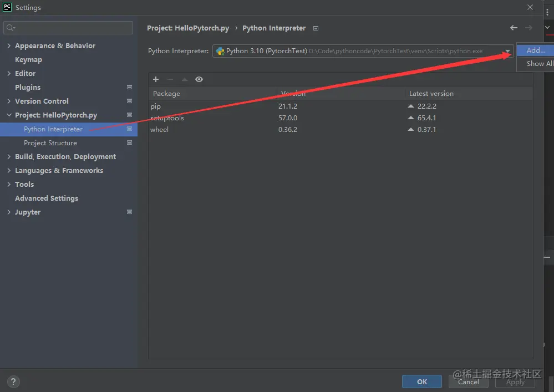The height and width of the screenshot is (392, 554).
Task: Click marker icon beside Project: HelloPytorch.py row
Action: click(x=129, y=115)
